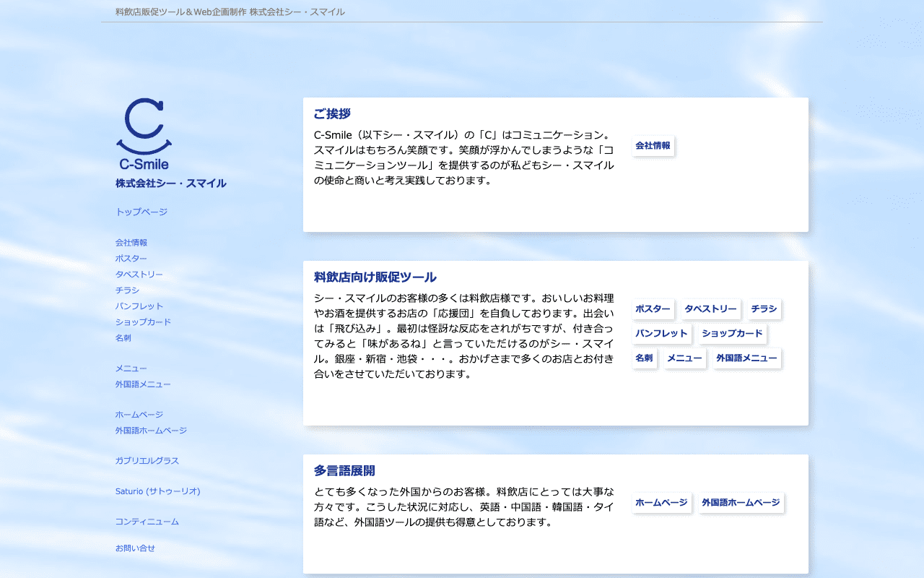Viewport: 924px width, 578px height.
Task: Open トップページ link in the sidebar
Action: (141, 212)
